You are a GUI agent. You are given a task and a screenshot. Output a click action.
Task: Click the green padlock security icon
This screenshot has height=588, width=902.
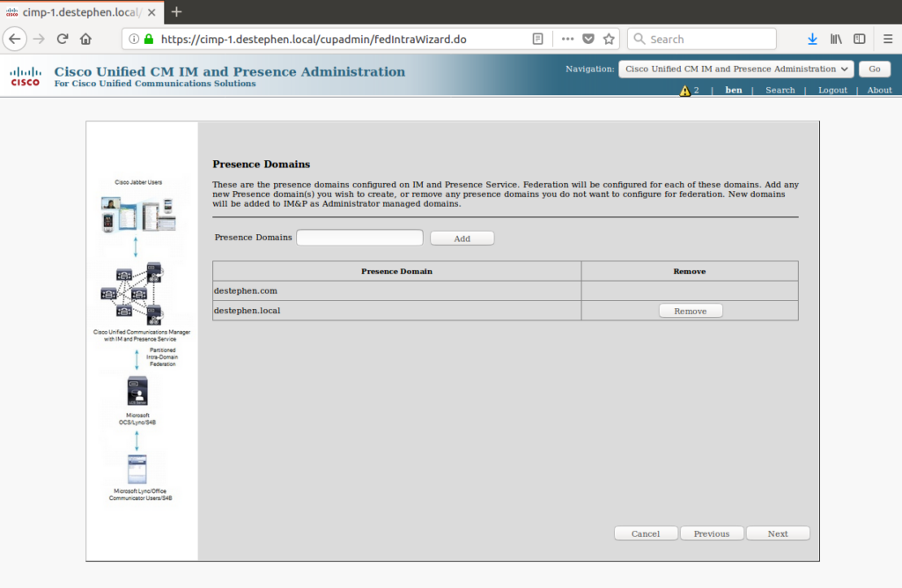pos(149,39)
